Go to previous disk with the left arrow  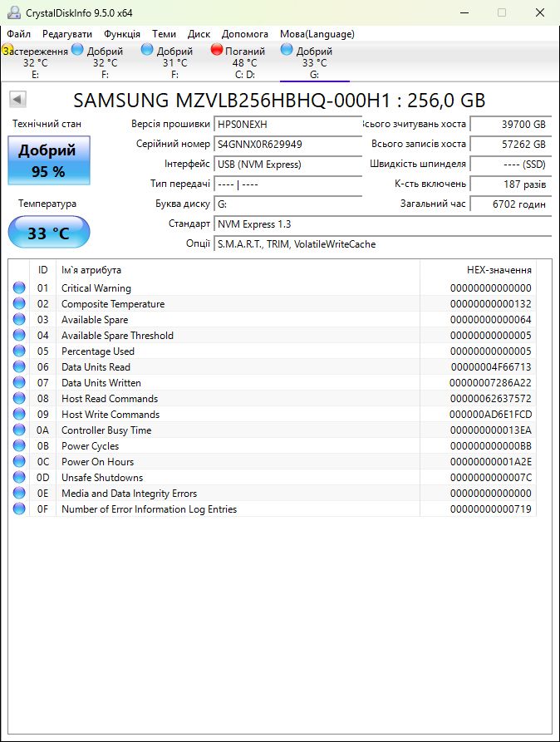17,100
